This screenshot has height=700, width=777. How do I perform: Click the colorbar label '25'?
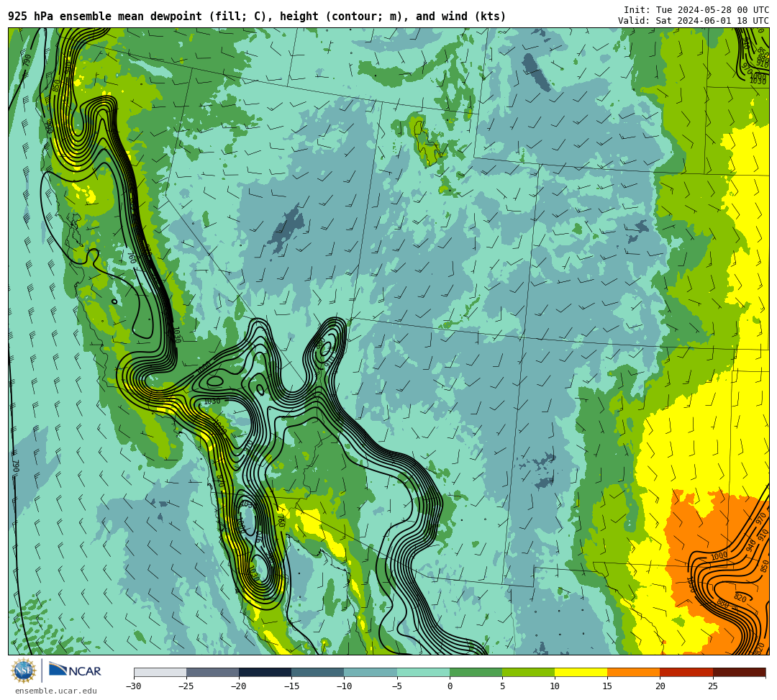point(712,686)
